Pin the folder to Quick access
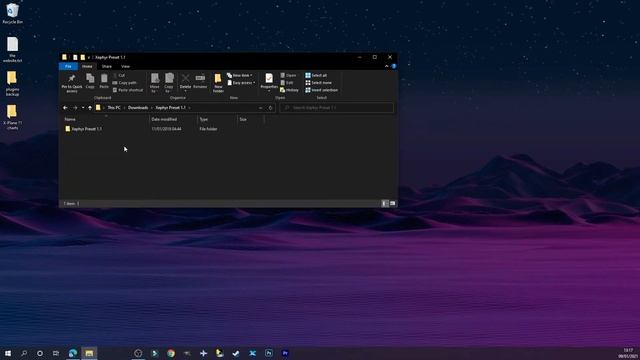This screenshot has height=360, width=640. [72, 83]
